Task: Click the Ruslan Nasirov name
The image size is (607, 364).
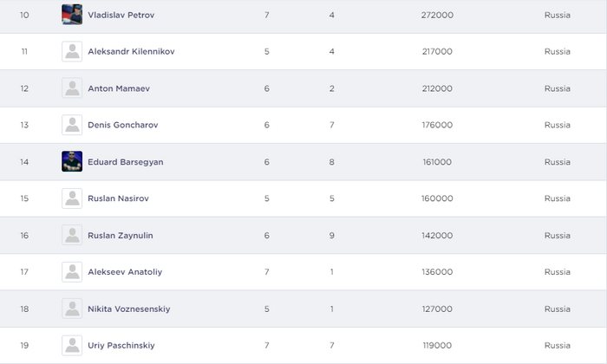Action: coord(119,198)
